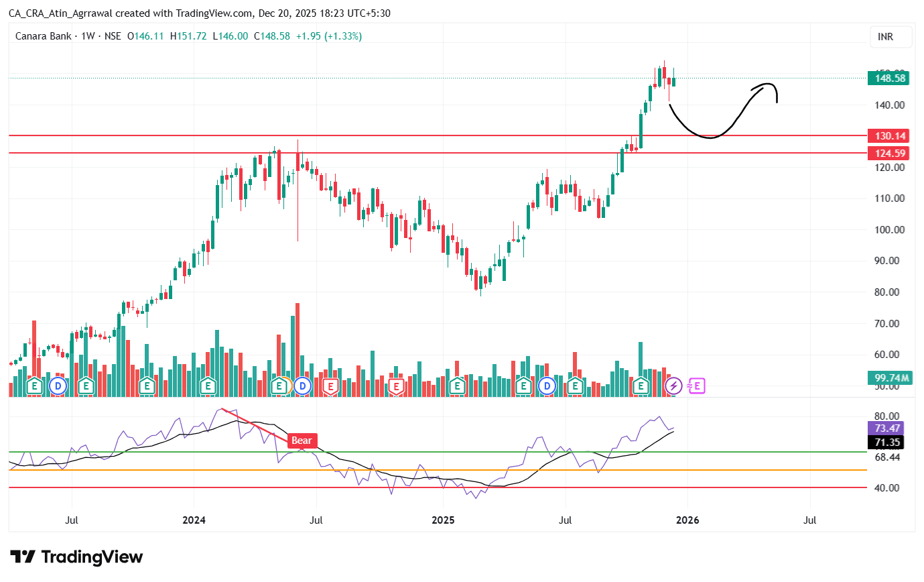Click the NSE exchange label
The width and height of the screenshot is (924, 582).
click(x=112, y=36)
